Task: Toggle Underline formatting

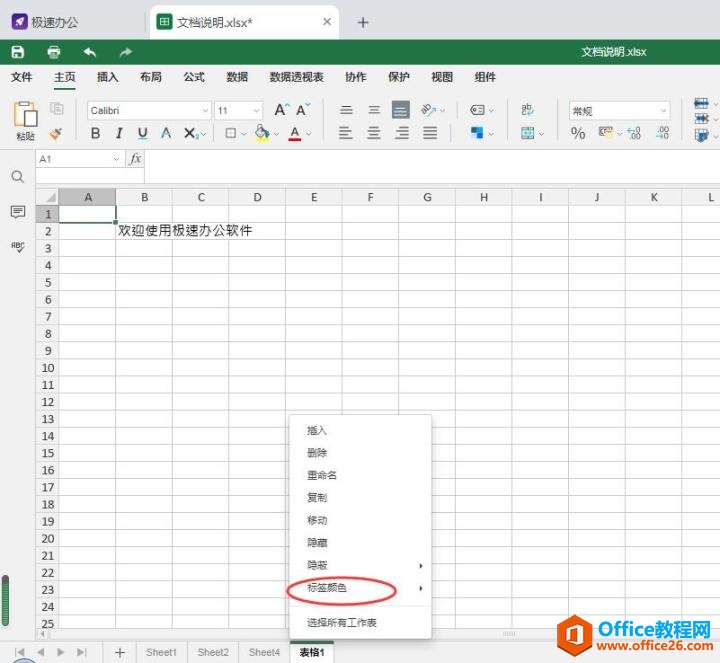Action: tap(142, 133)
